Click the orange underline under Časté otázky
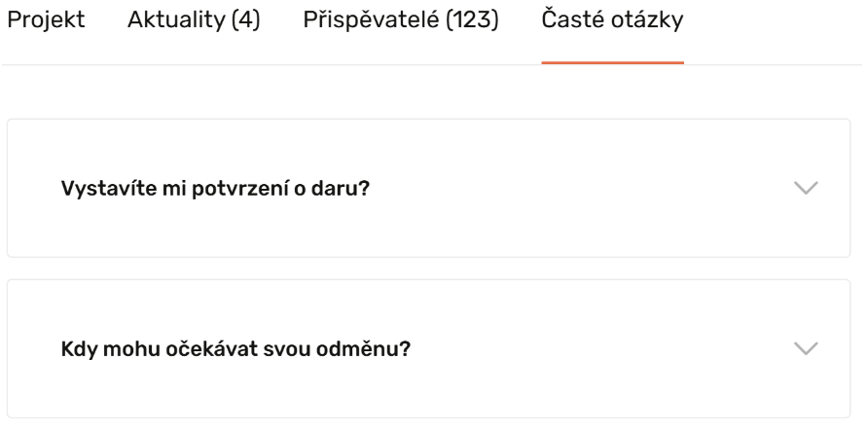The image size is (868, 432). point(612,63)
